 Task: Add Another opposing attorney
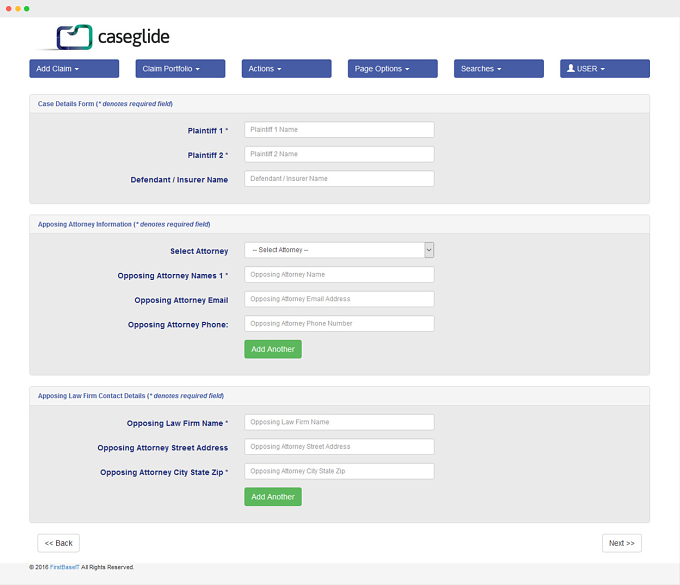[273, 349]
